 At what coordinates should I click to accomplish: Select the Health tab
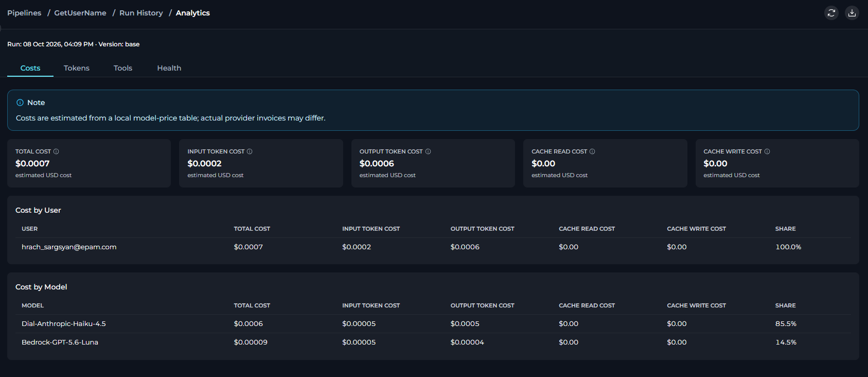pos(169,68)
